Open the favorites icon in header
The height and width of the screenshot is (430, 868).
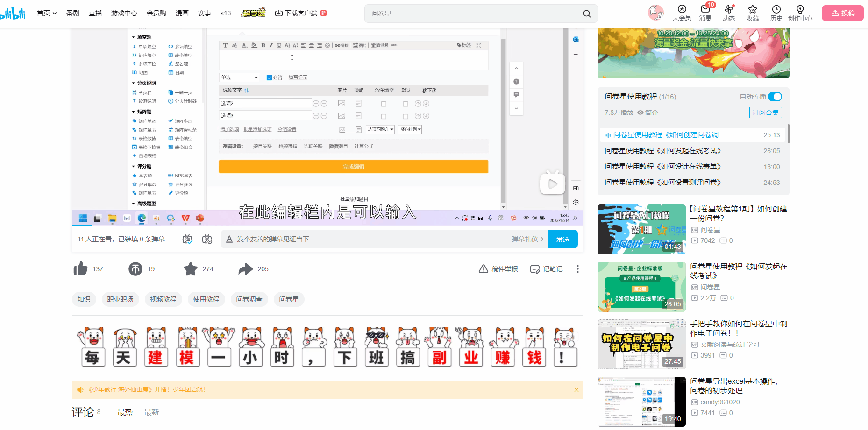click(x=753, y=9)
